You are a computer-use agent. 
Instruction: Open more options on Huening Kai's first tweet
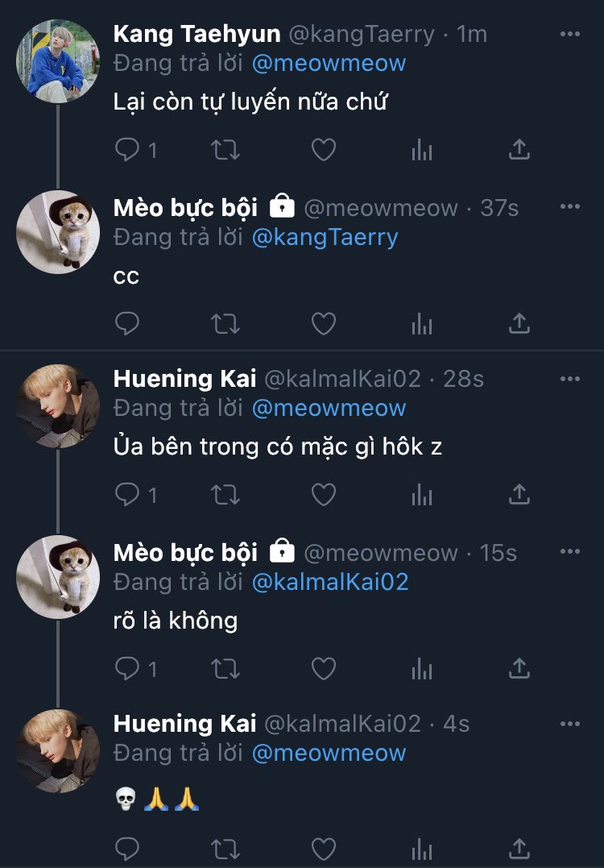pos(570,379)
